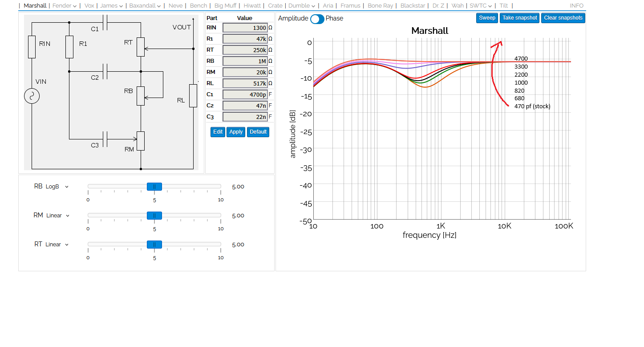
Task: Open the RT taper Linear dropdown
Action: point(57,245)
